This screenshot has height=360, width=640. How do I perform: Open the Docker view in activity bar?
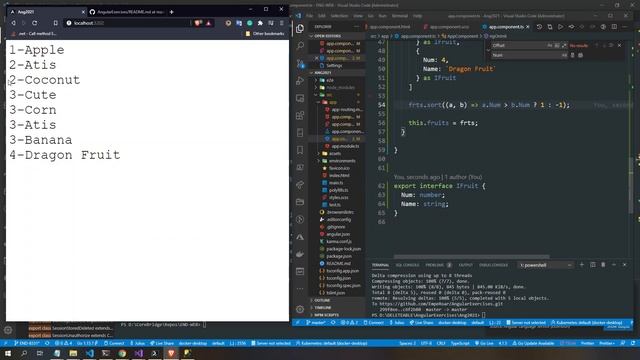(300, 254)
